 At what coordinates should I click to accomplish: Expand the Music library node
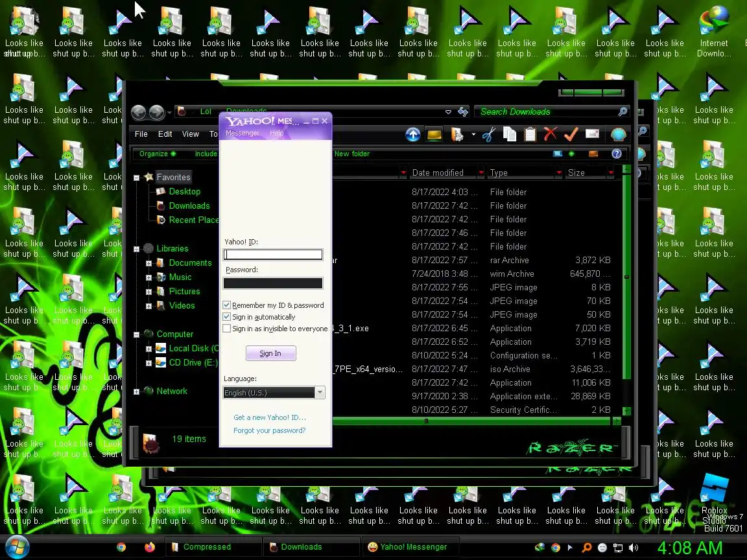pos(148,277)
